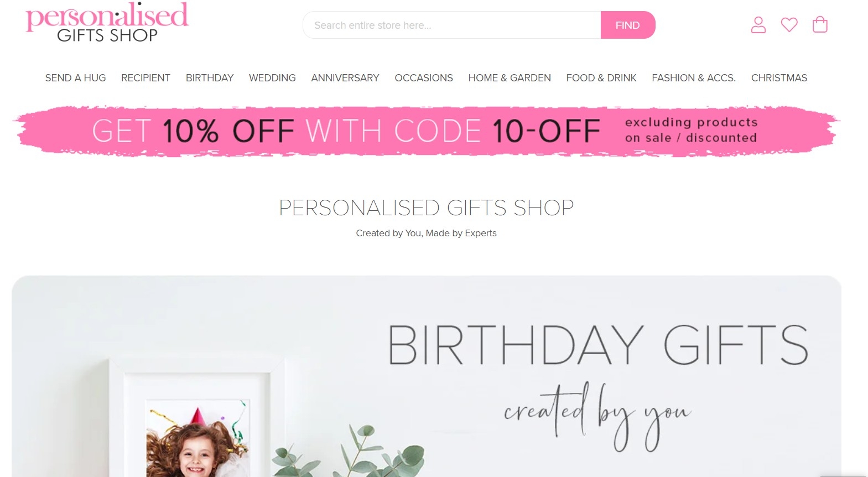
Task: Open the FOOD & DRINK menu
Action: point(601,78)
